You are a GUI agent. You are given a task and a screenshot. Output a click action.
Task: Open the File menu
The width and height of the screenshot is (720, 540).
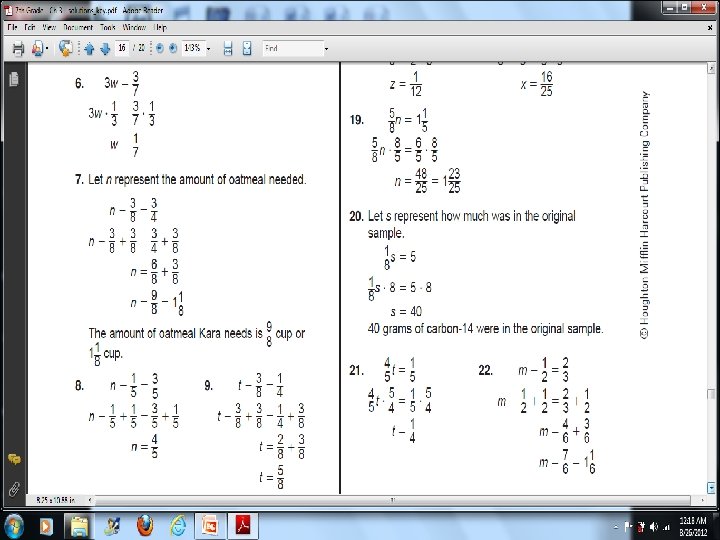click(12, 28)
